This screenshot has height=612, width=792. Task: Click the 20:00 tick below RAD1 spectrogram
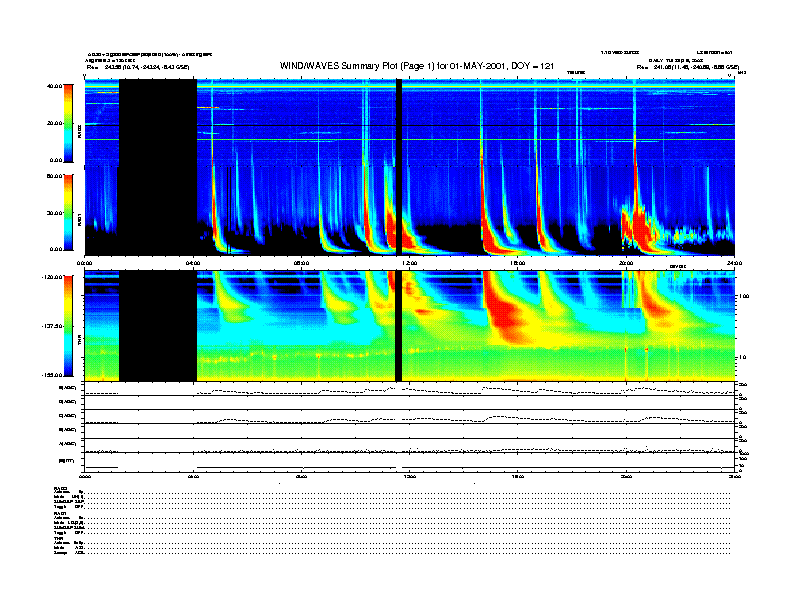pyautogui.click(x=626, y=263)
